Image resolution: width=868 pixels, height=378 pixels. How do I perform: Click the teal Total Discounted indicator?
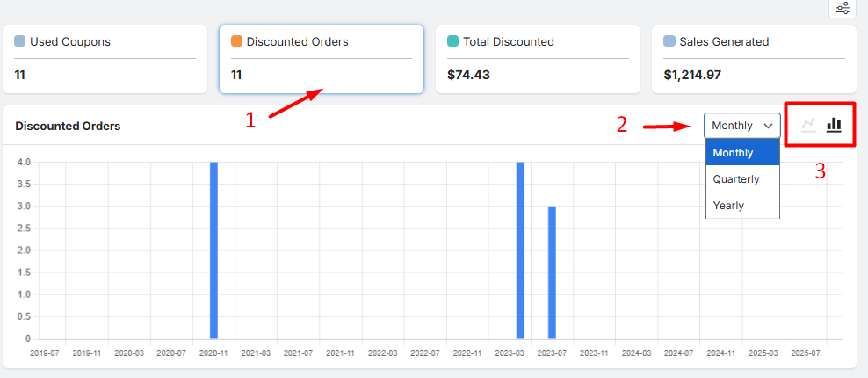tap(452, 41)
